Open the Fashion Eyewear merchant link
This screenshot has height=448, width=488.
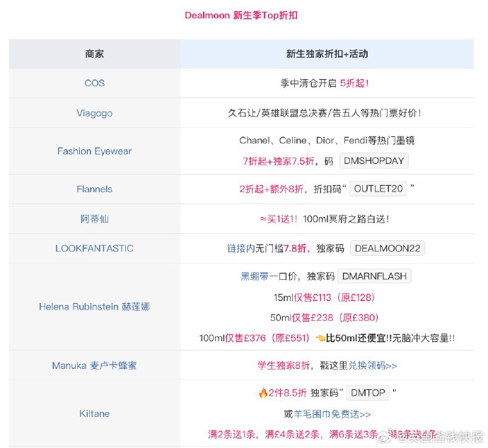94,151
